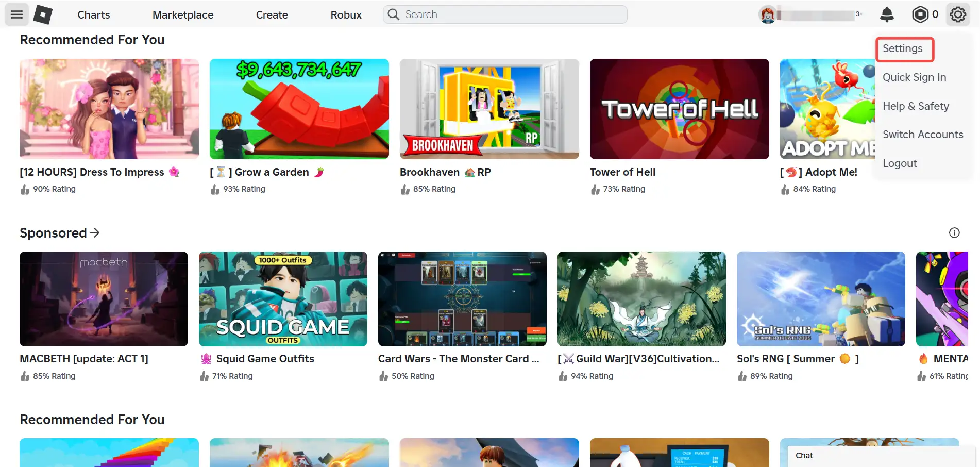980x467 pixels.
Task: Open the Grow a Garden thumbnail
Action: click(299, 109)
